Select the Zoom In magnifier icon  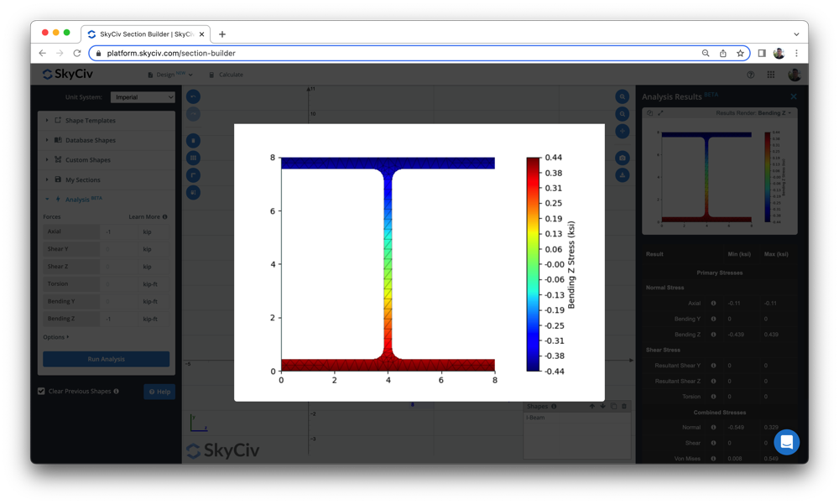click(623, 96)
